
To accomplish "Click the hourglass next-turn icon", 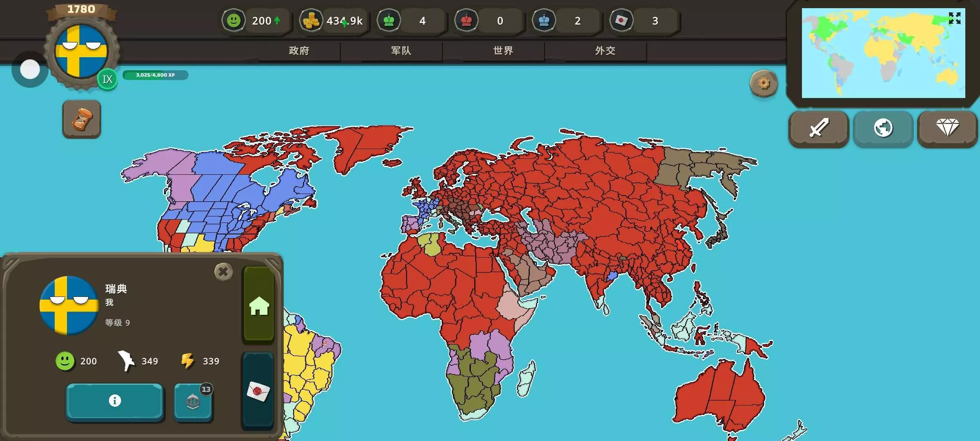I will (82, 119).
